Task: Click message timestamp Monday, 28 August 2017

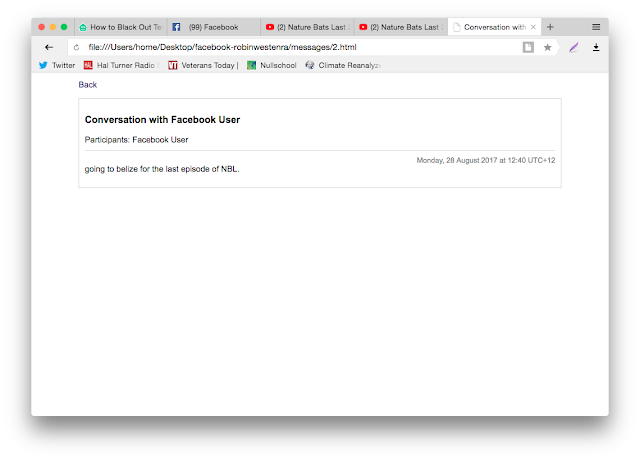Action: [x=486, y=160]
